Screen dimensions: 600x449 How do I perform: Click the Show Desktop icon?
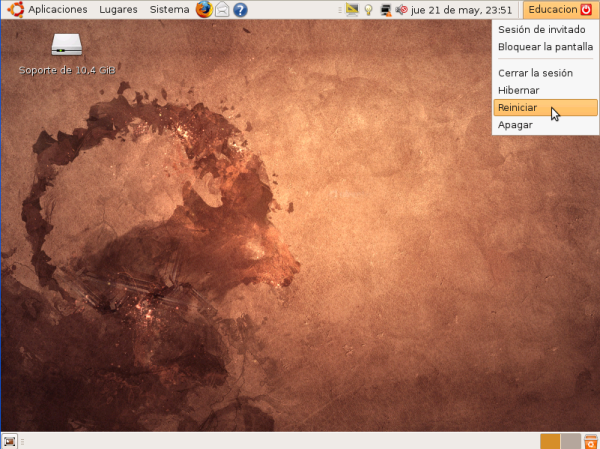pos(9,441)
